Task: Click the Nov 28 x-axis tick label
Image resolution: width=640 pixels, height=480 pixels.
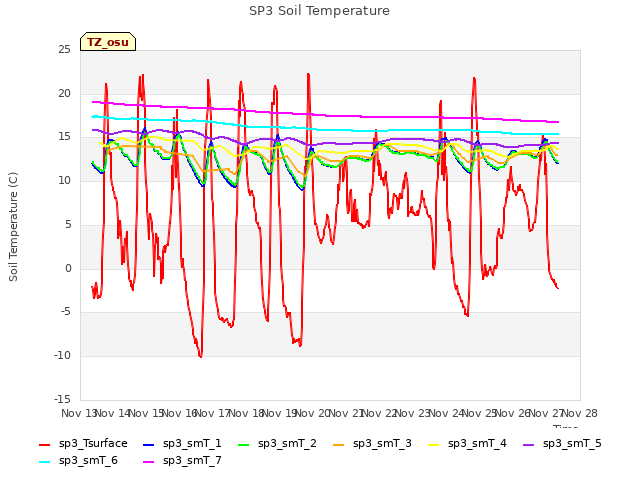Action: pos(580,413)
